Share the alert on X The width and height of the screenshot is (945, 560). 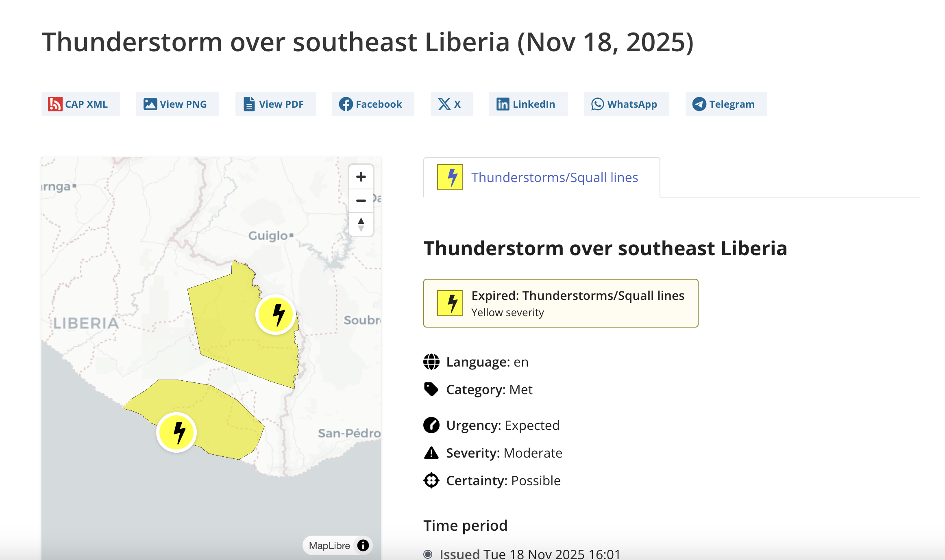[451, 104]
